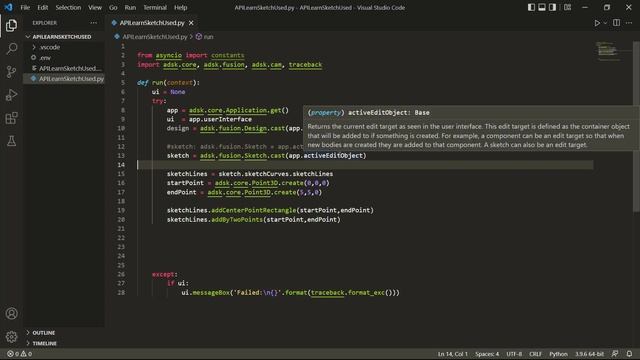Open Customize Layout icon

pos(567,7)
